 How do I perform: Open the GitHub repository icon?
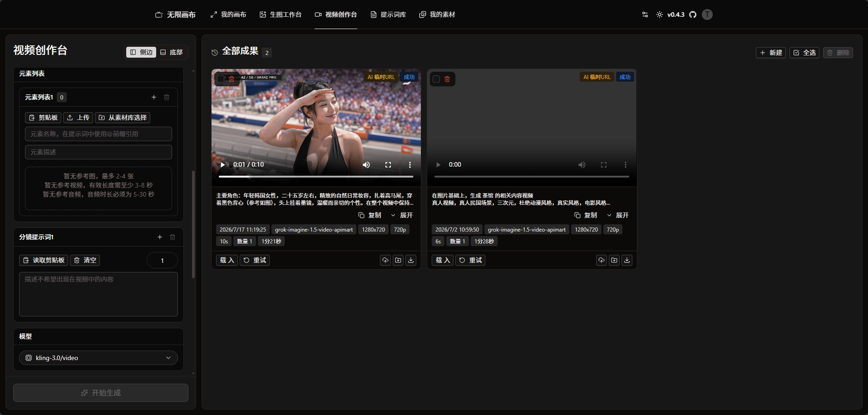pos(693,15)
